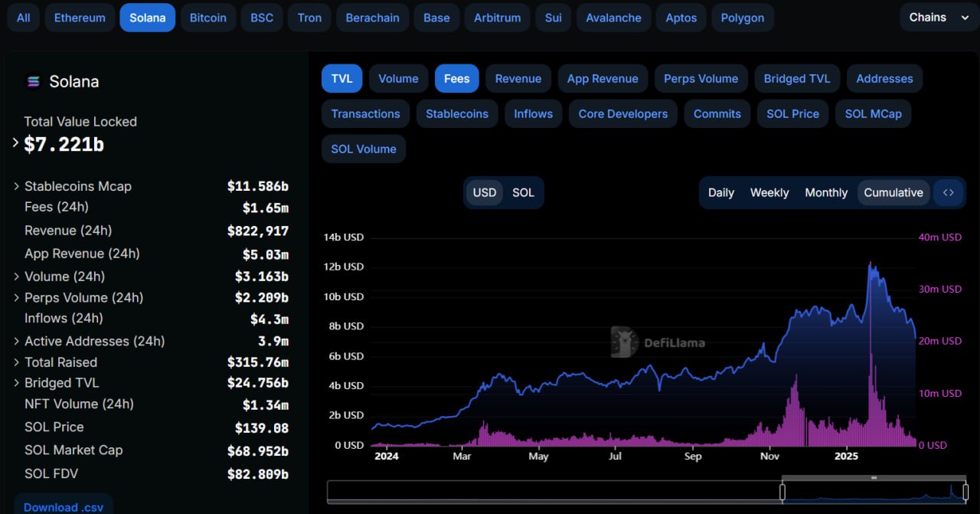Viewport: 980px width, 514px height.
Task: Set chart grouping to Weekly
Action: pyautogui.click(x=769, y=193)
